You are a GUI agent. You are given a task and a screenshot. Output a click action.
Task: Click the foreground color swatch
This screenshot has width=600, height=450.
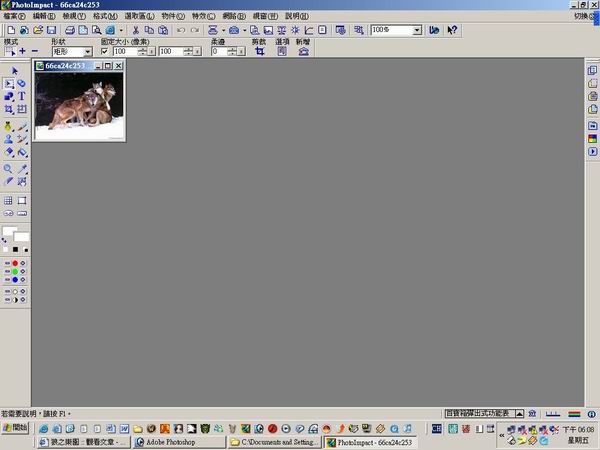pyautogui.click(x=8, y=231)
